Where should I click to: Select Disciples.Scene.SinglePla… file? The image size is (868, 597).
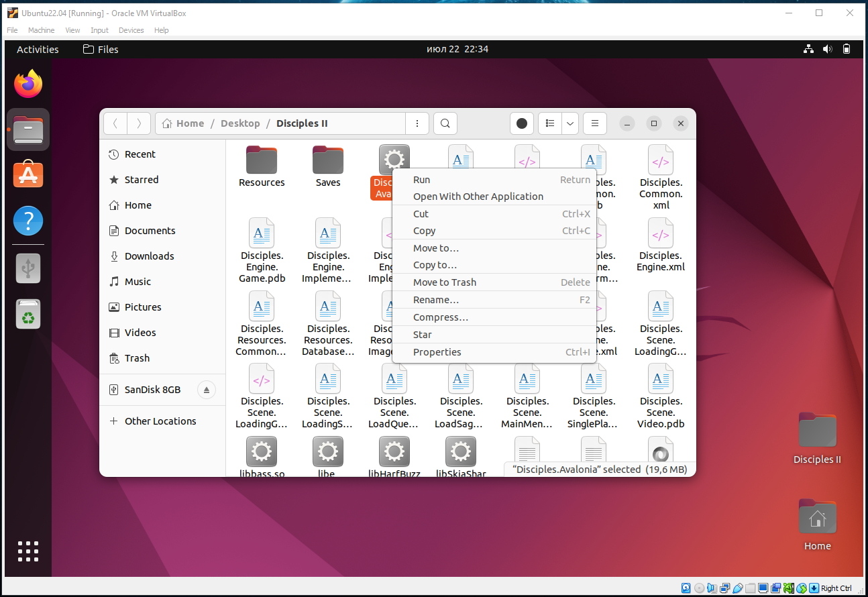click(x=594, y=396)
